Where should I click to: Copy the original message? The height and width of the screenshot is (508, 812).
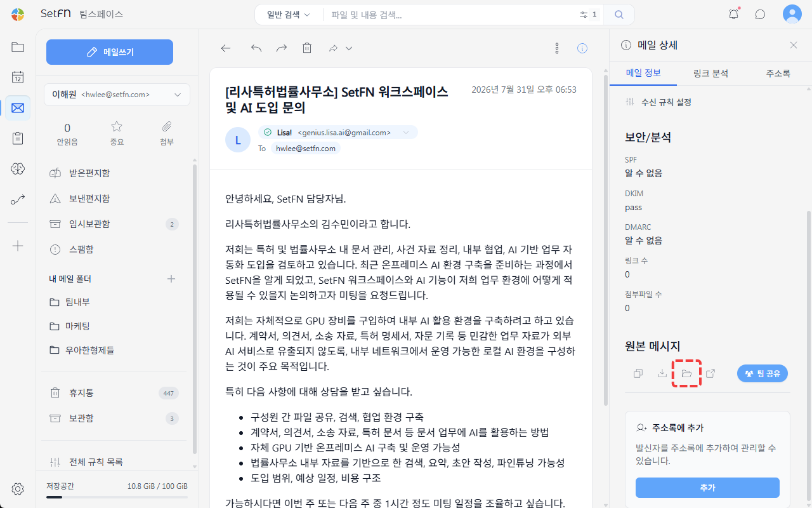coord(638,373)
